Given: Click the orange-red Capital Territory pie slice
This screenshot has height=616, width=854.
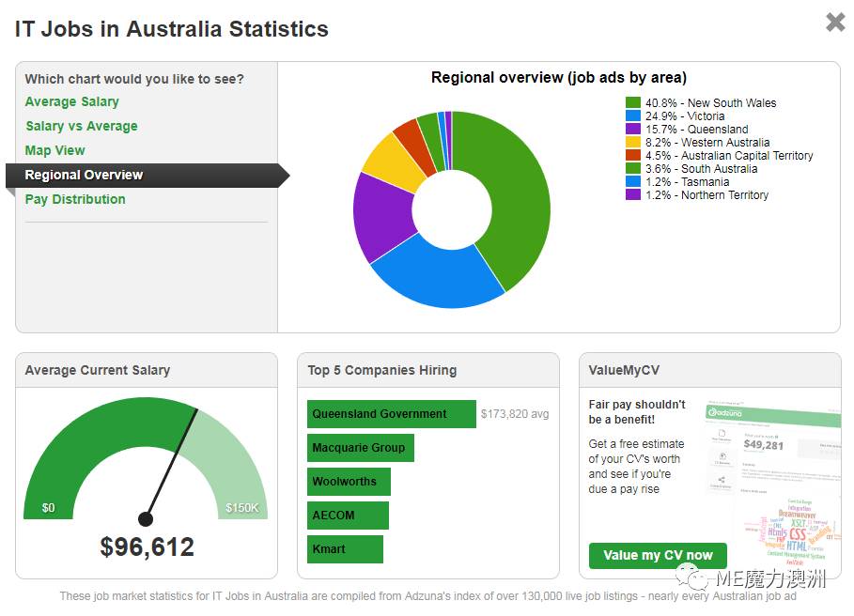Looking at the screenshot, I should (415, 145).
